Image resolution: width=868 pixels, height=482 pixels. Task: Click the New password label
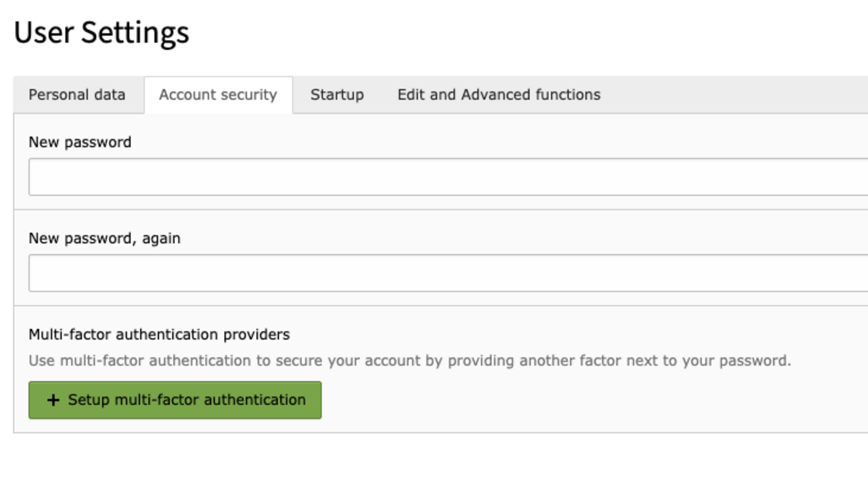coord(80,142)
